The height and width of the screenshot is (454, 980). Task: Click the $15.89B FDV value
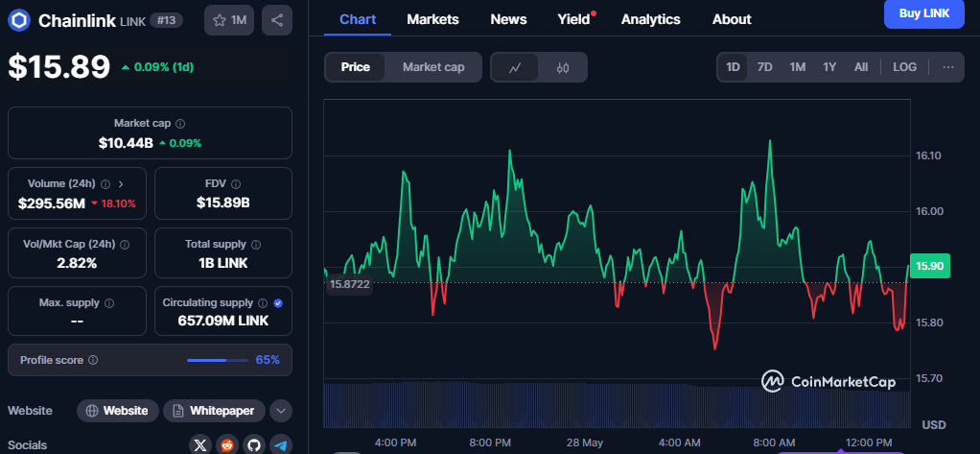click(x=223, y=203)
